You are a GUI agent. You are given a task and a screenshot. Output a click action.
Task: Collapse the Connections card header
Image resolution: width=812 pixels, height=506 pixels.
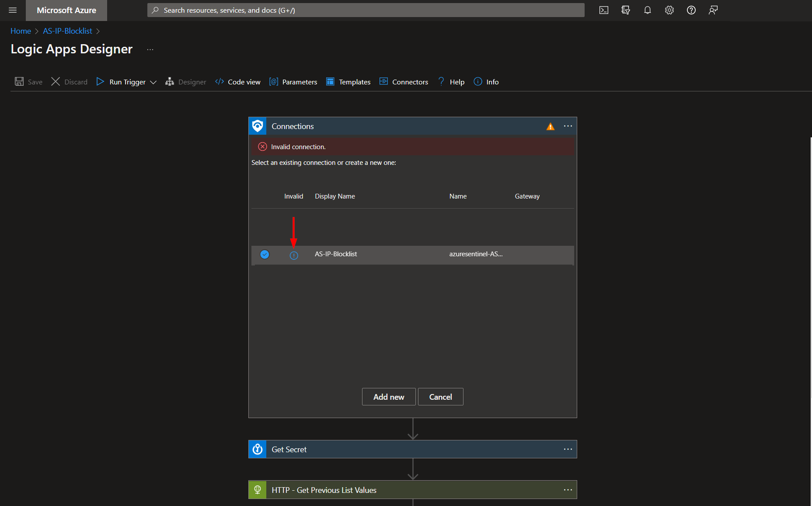pos(413,126)
